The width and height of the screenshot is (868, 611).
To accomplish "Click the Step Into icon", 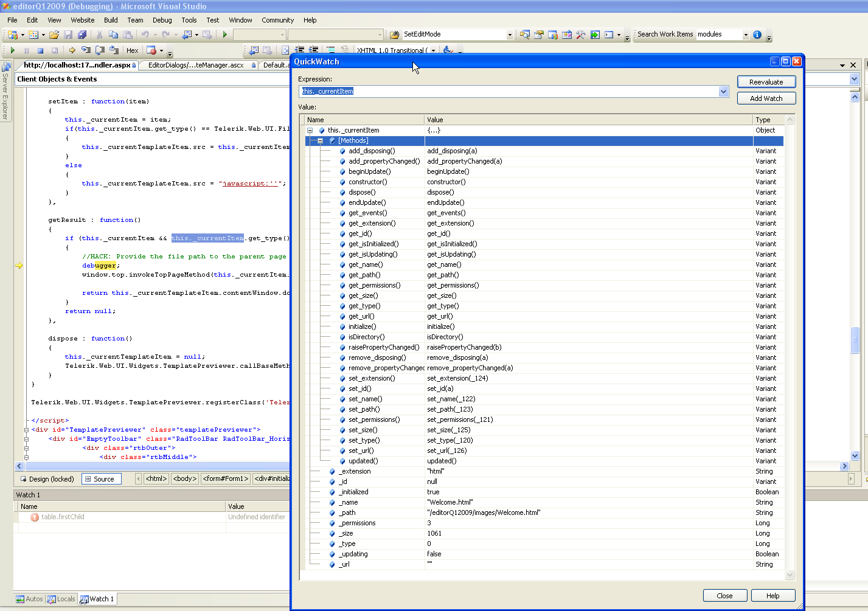I will 86,50.
